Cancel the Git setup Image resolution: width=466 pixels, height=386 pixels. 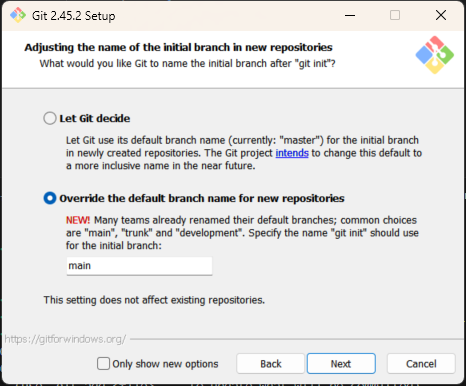[x=421, y=364]
